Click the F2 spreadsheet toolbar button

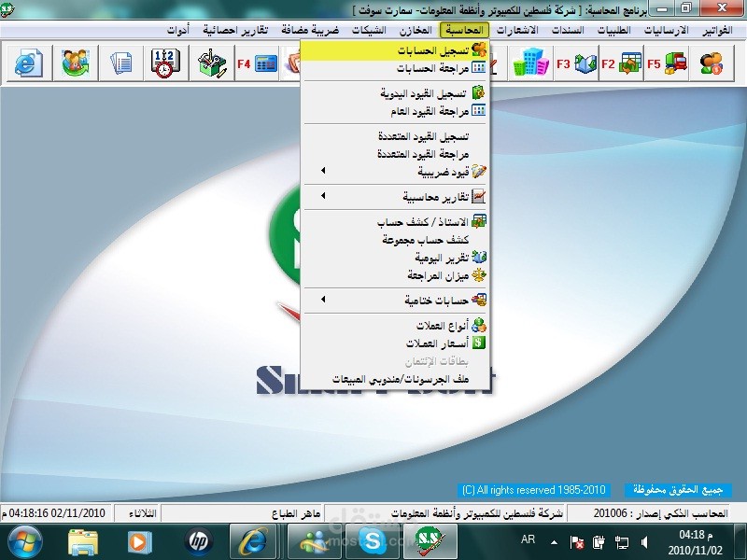[x=622, y=63]
